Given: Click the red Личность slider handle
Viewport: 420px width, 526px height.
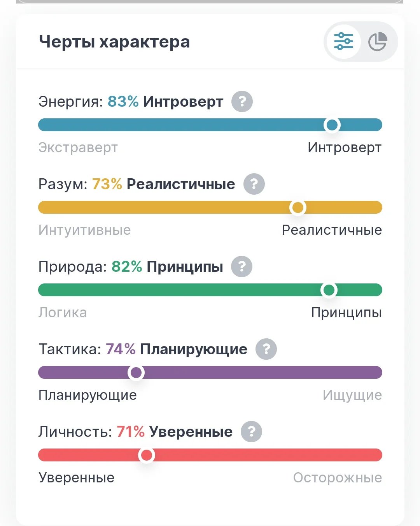Looking at the screenshot, I should 147,455.
